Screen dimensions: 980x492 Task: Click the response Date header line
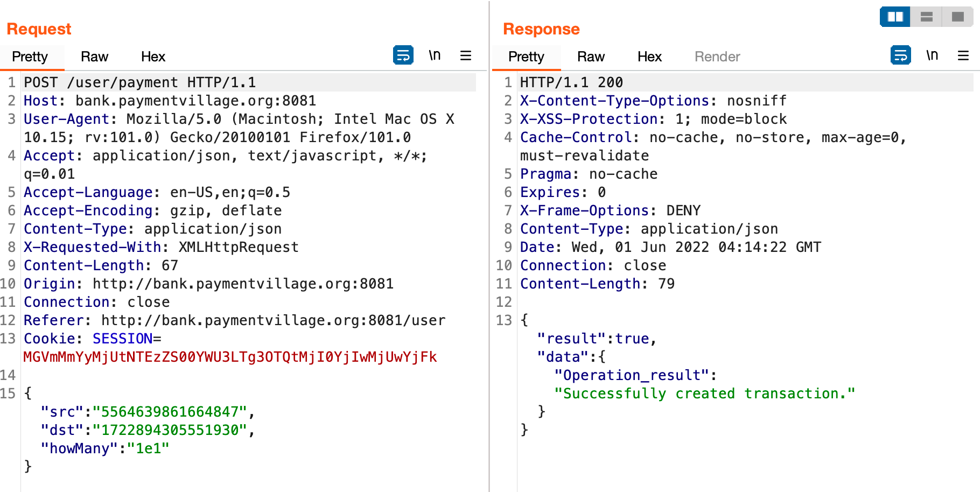(670, 247)
